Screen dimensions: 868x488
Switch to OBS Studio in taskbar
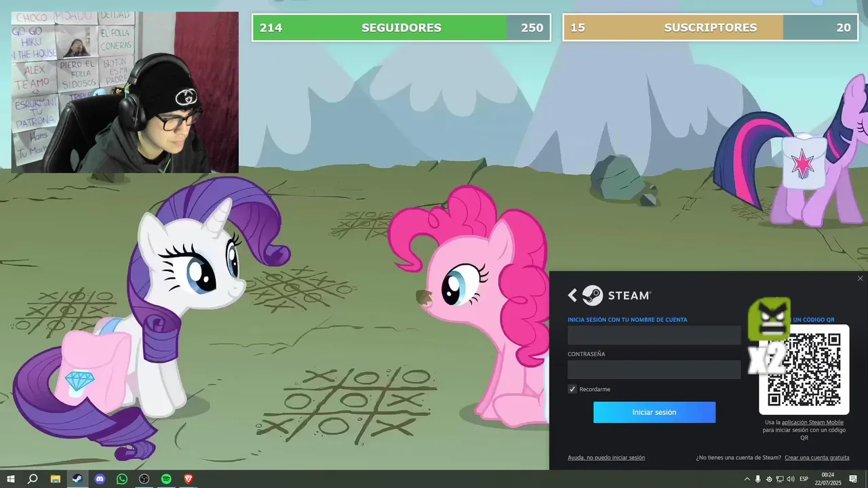[144, 479]
